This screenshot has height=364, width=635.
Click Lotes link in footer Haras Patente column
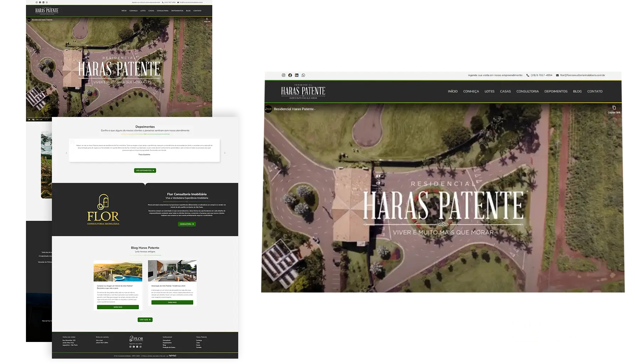pyautogui.click(x=198, y=343)
